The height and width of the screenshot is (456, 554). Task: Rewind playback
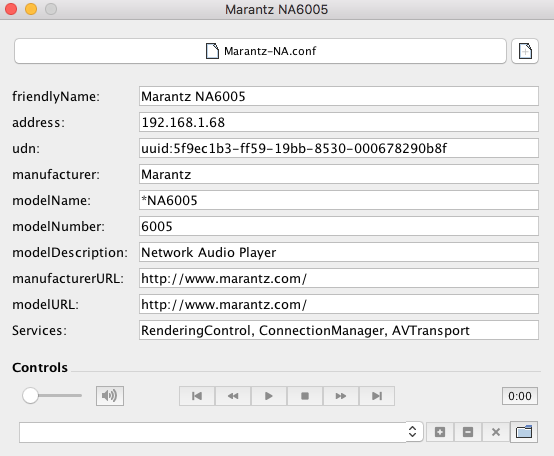coord(233,396)
